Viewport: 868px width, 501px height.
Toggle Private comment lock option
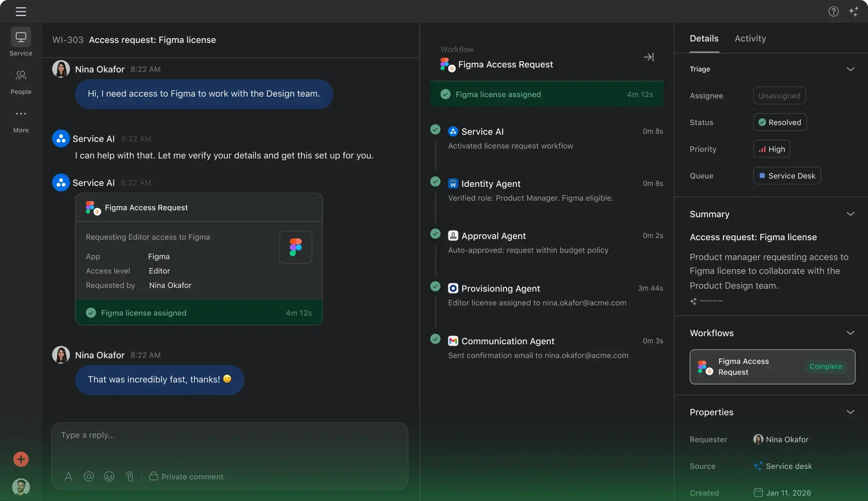(x=186, y=476)
